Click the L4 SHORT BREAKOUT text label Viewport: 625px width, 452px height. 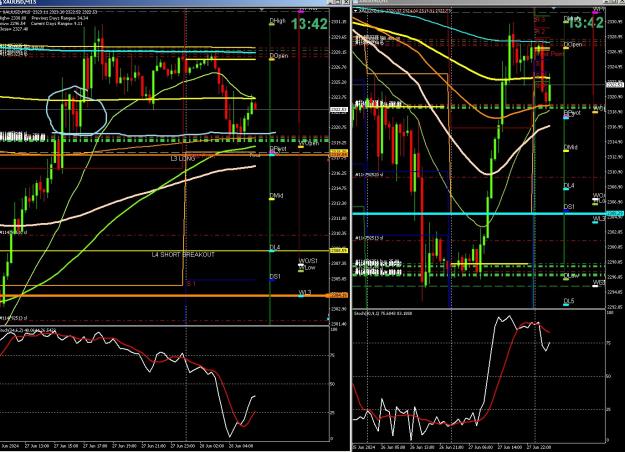[183, 254]
